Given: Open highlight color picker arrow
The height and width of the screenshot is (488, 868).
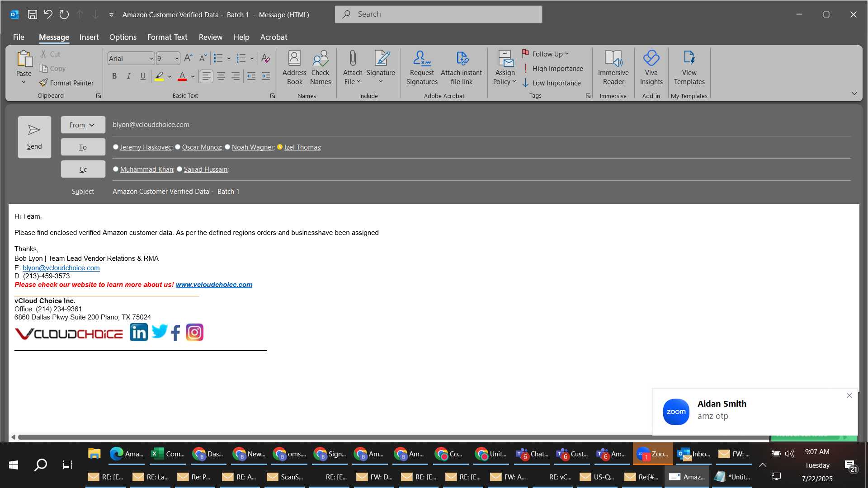Looking at the screenshot, I should pyautogui.click(x=170, y=76).
